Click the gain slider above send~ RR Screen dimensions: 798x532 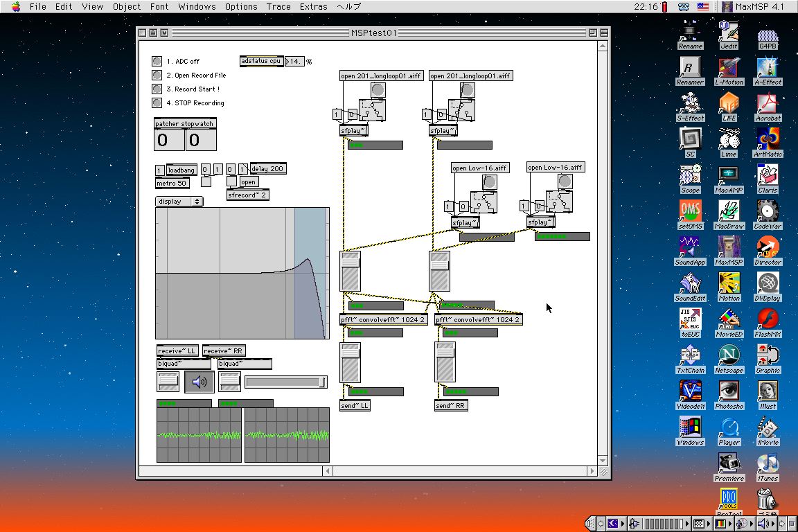(x=445, y=362)
